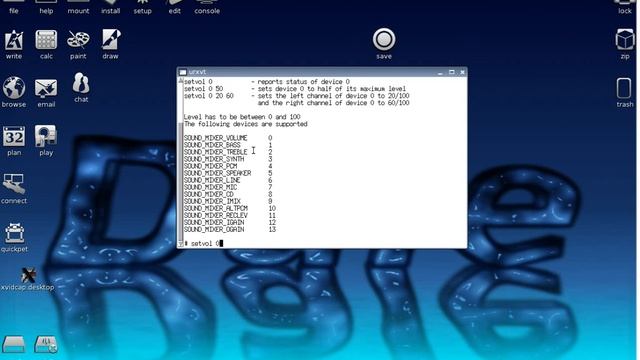Click the lock screen icon

624,6
